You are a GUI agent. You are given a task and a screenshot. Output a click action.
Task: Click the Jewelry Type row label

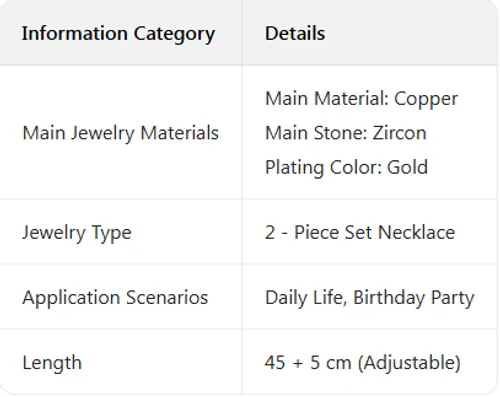[77, 233]
